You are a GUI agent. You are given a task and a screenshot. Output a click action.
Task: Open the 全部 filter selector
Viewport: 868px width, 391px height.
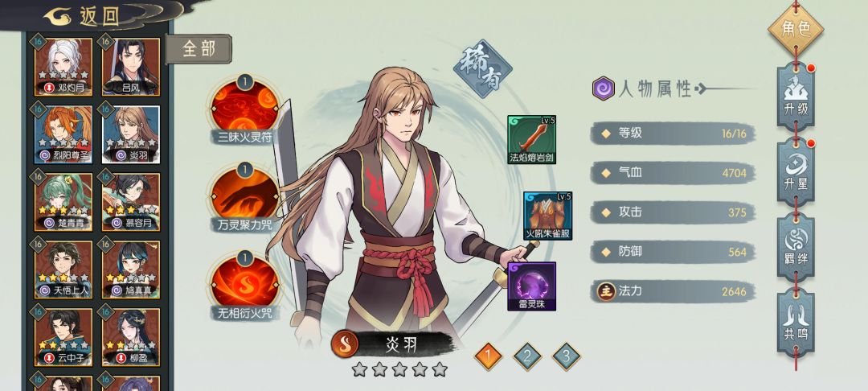[199, 49]
